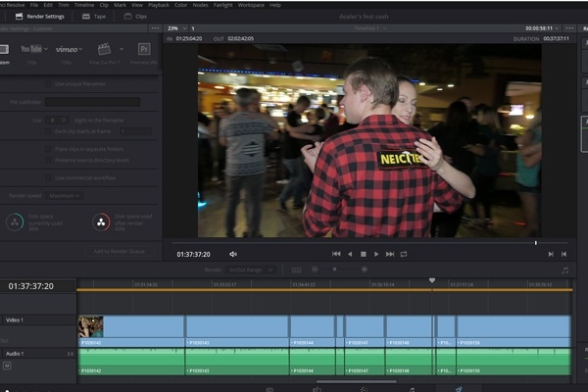Enable Each clip starts at frame checkbox

click(x=48, y=131)
